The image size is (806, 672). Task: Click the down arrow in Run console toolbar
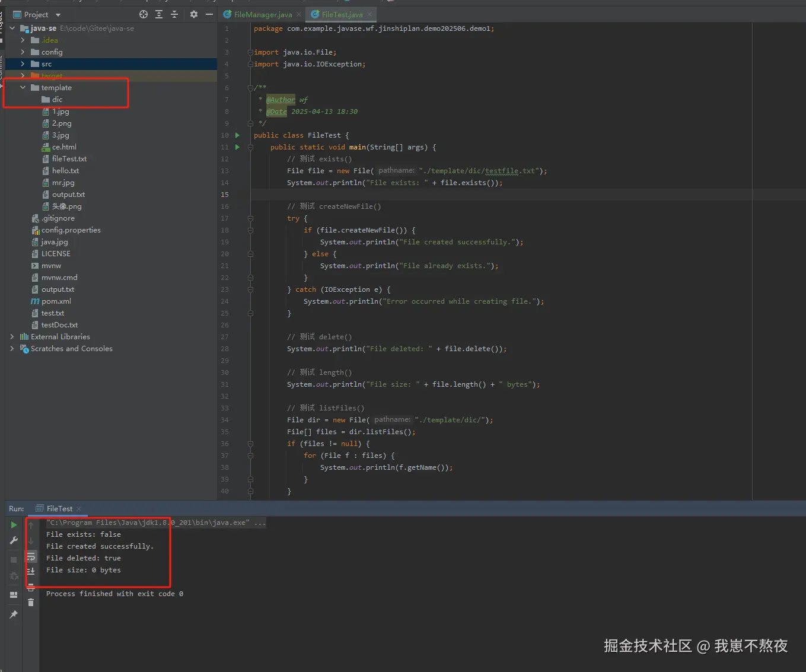tap(31, 540)
